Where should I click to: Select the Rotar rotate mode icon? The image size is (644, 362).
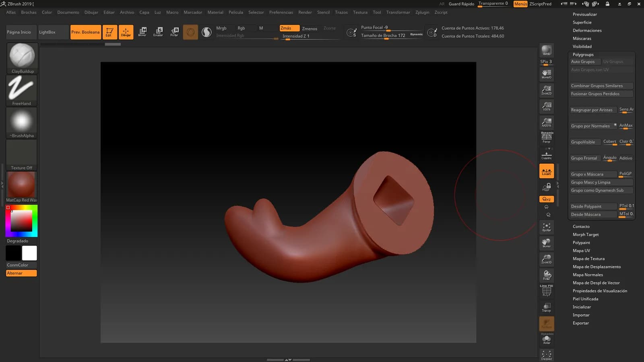click(x=174, y=32)
